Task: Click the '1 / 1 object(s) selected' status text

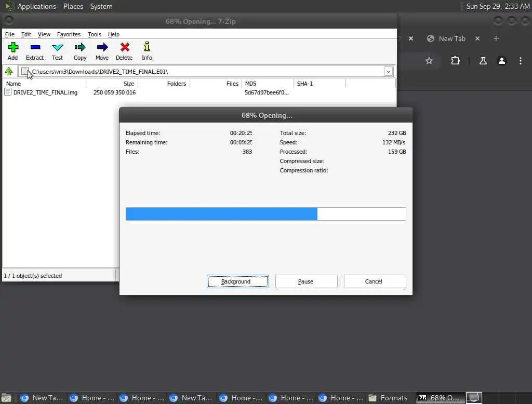Action: click(33, 276)
